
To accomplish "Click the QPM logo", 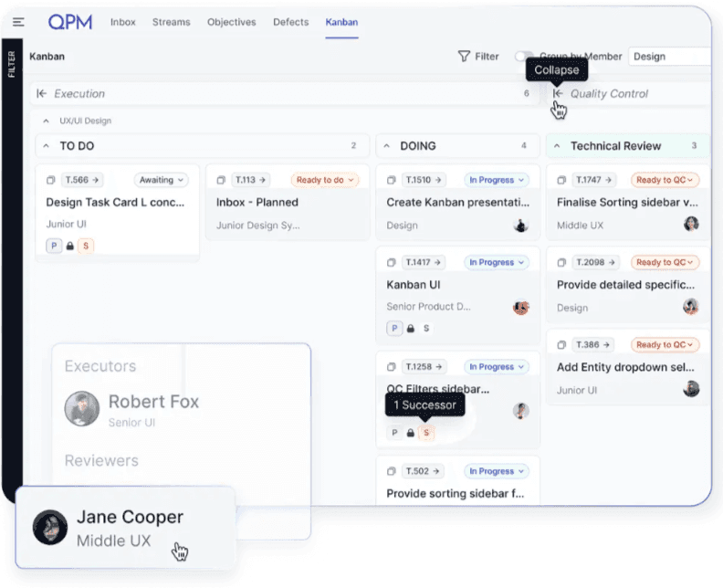I will (70, 22).
